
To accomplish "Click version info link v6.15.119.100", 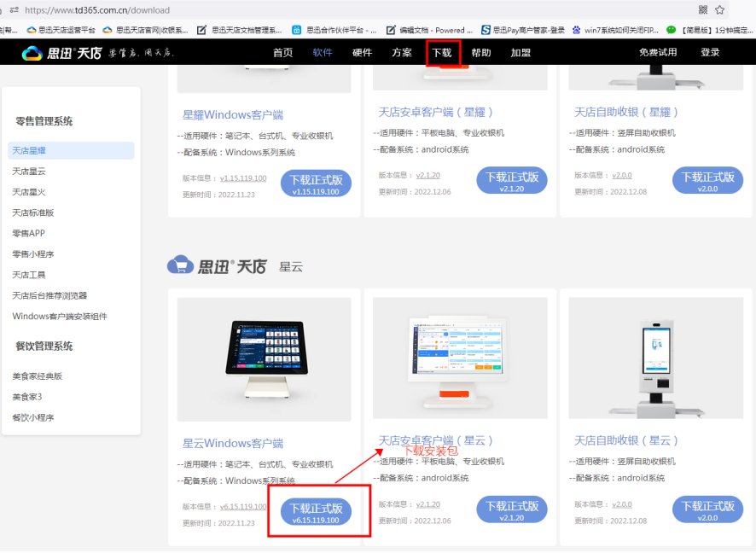I will (243, 507).
